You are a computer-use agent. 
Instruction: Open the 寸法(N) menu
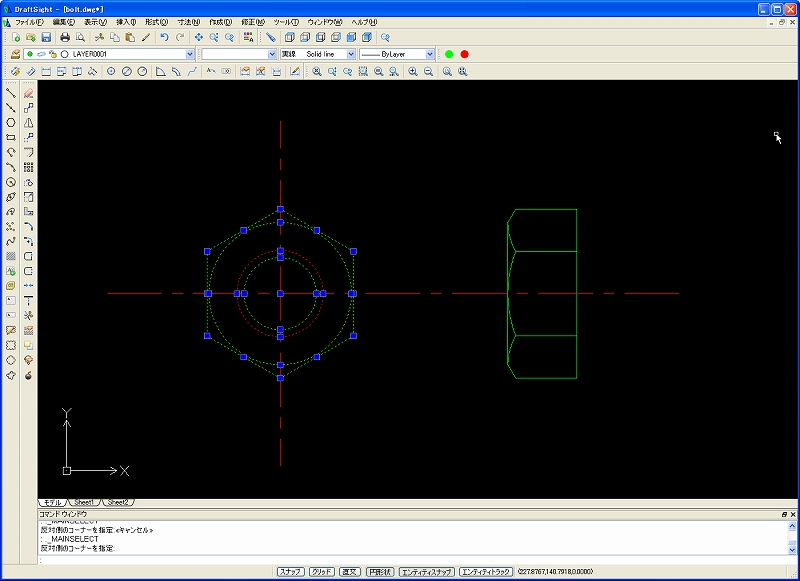(x=189, y=22)
